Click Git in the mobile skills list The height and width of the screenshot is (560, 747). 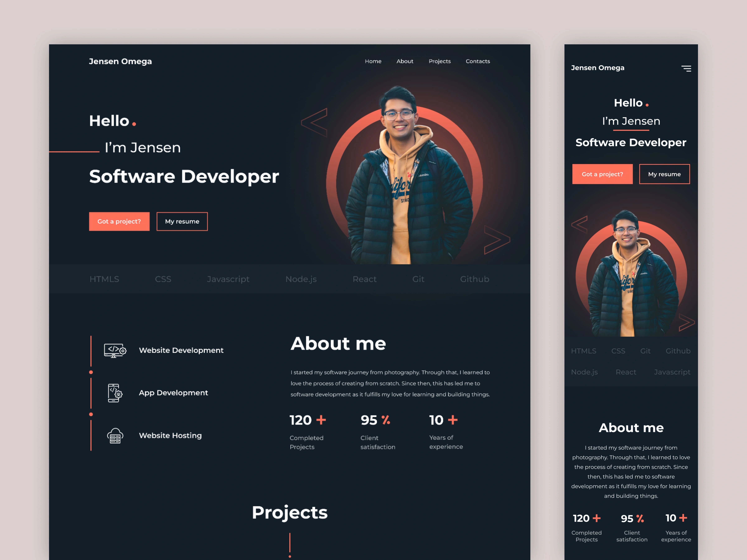[645, 351]
